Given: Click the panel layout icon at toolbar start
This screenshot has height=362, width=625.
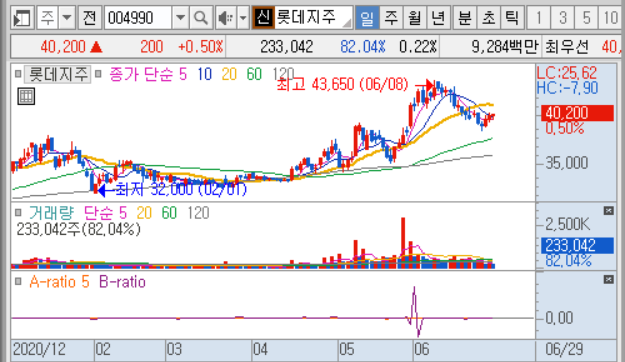Looking at the screenshot, I should (22, 18).
